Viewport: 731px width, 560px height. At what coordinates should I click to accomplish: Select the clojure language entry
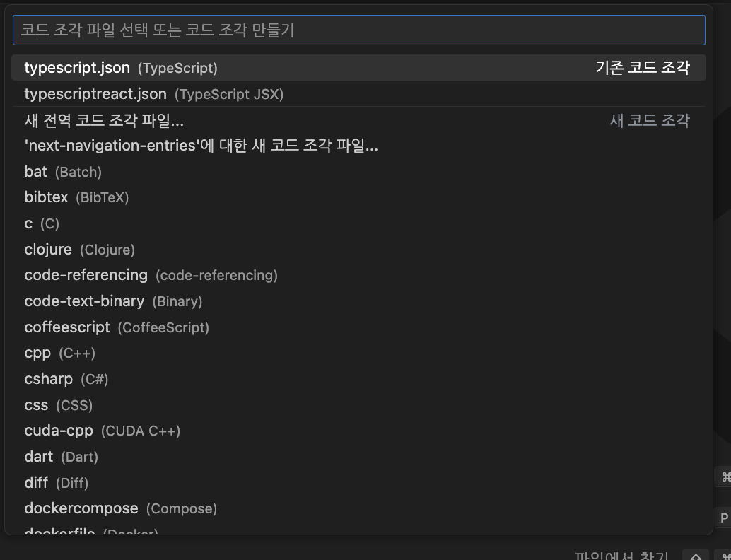[358, 250]
